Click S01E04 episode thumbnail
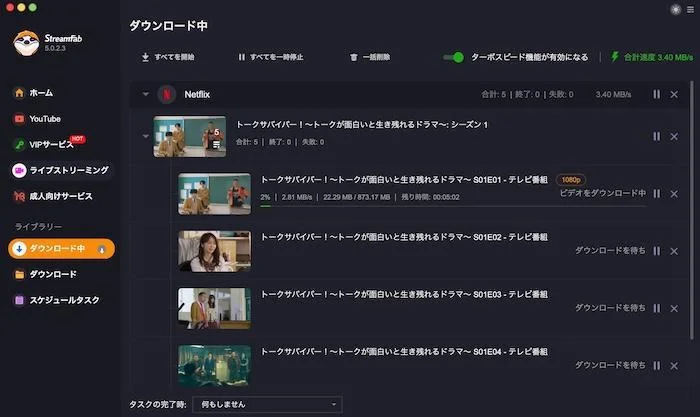Screen dimensions: 700x417 click(x=214, y=365)
